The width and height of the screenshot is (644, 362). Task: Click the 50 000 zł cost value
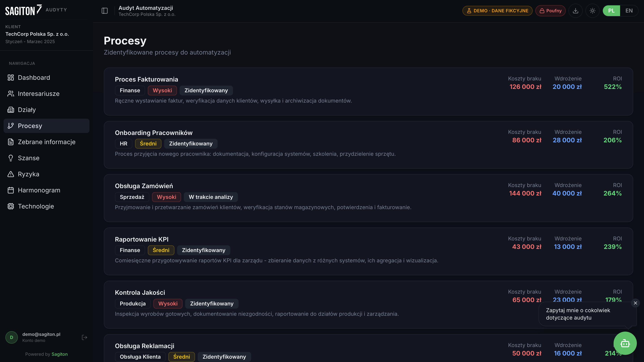(x=527, y=354)
